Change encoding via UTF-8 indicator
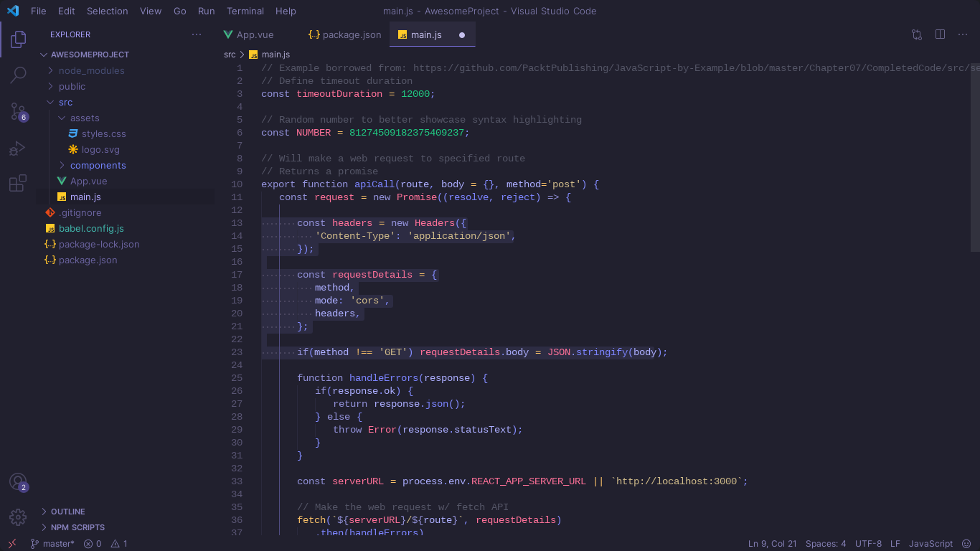Viewport: 980px width, 551px height. pos(868,544)
